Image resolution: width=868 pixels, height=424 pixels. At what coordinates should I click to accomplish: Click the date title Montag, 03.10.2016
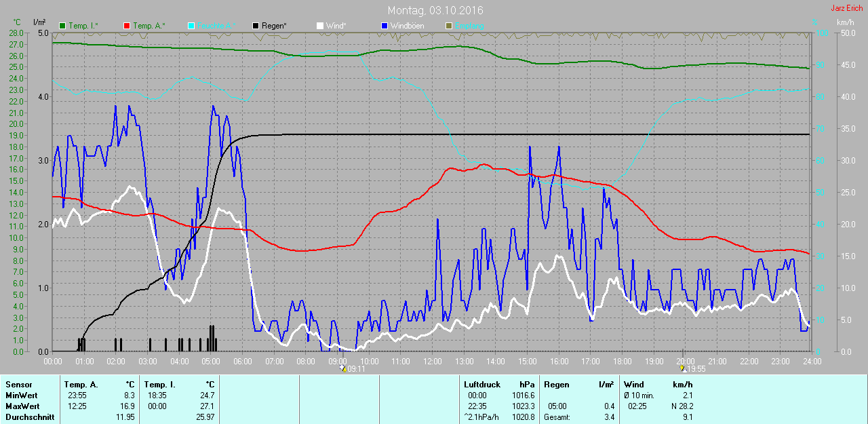(435, 11)
